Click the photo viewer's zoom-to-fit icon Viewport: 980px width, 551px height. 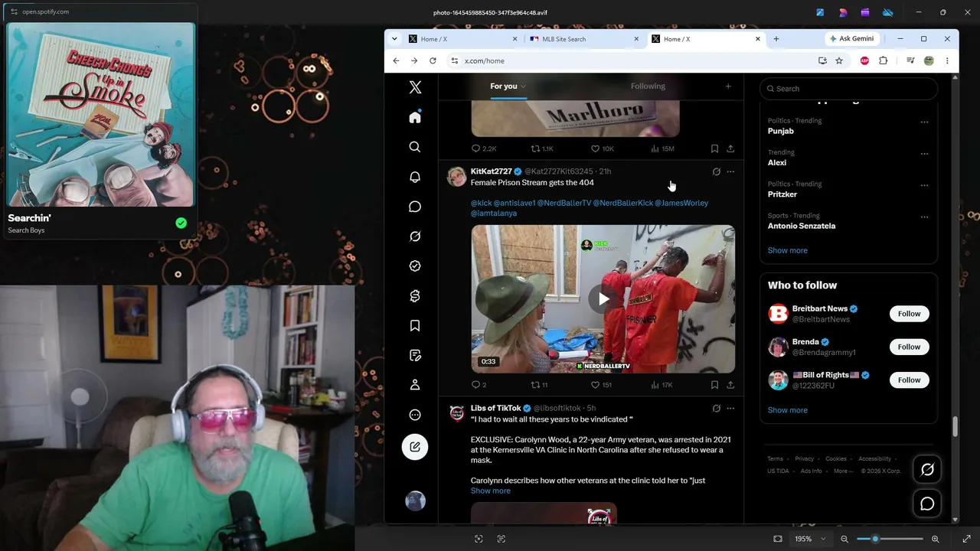[778, 539]
